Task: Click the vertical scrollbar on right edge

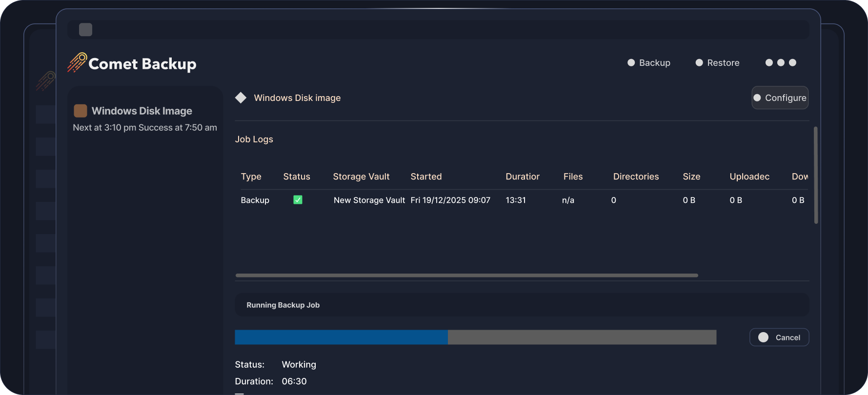Action: 816,176
